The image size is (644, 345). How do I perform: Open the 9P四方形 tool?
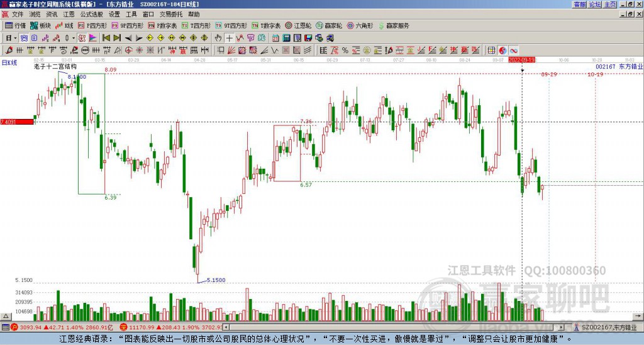point(127,25)
